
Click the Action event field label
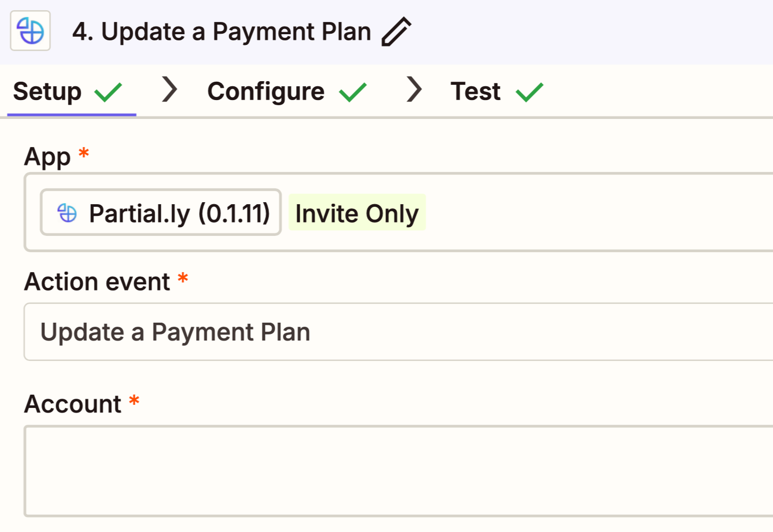tap(97, 282)
